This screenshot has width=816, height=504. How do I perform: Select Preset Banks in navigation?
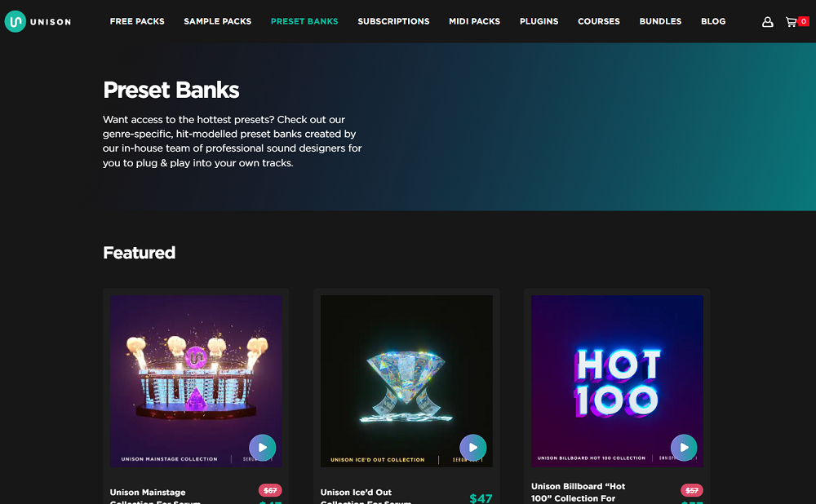coord(304,21)
